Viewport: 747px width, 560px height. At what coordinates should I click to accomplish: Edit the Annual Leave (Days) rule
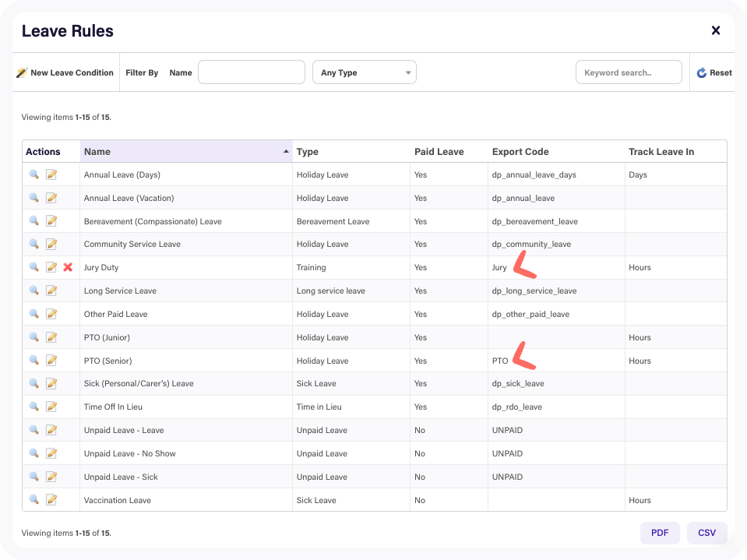[x=51, y=174]
